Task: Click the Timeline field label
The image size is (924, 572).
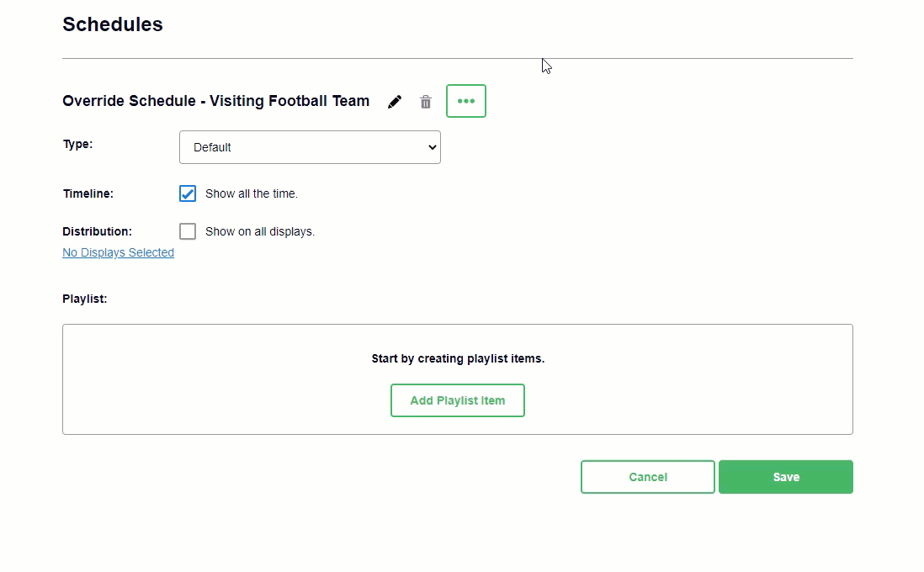Action: [88, 193]
